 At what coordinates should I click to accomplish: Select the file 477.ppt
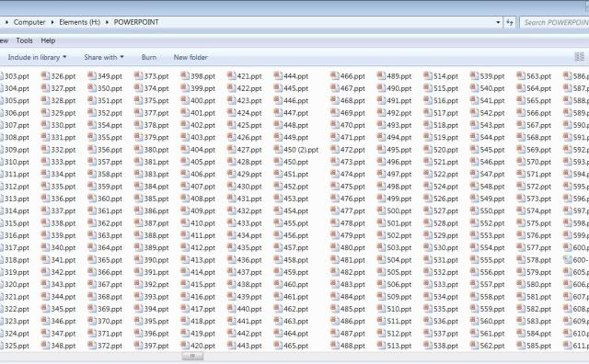click(x=348, y=210)
